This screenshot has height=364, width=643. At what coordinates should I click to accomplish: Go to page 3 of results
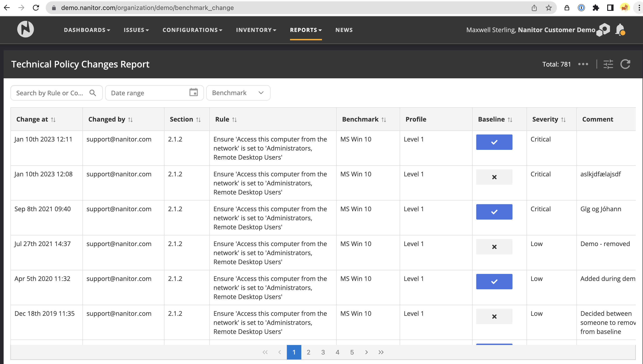coord(323,352)
